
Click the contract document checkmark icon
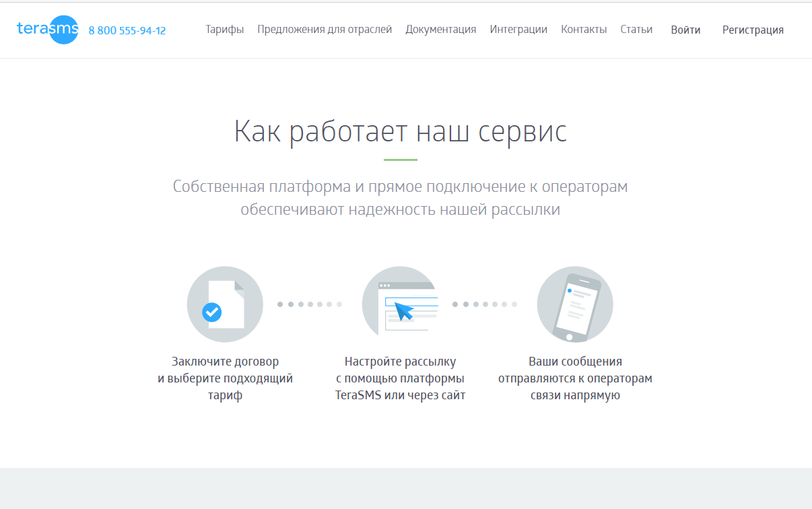click(225, 304)
